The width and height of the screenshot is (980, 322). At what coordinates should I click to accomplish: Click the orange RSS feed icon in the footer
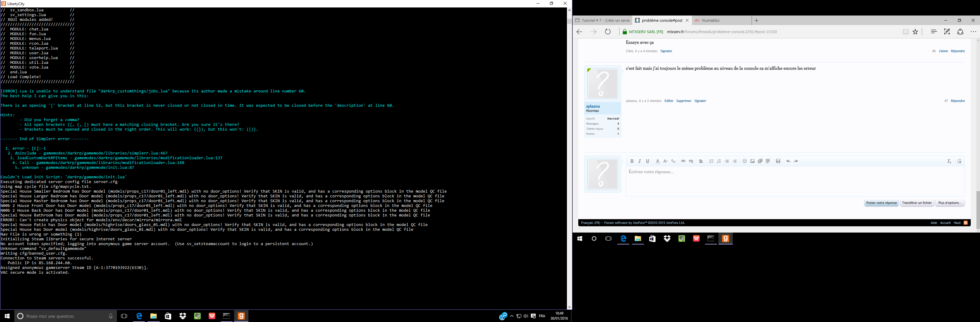point(966,223)
